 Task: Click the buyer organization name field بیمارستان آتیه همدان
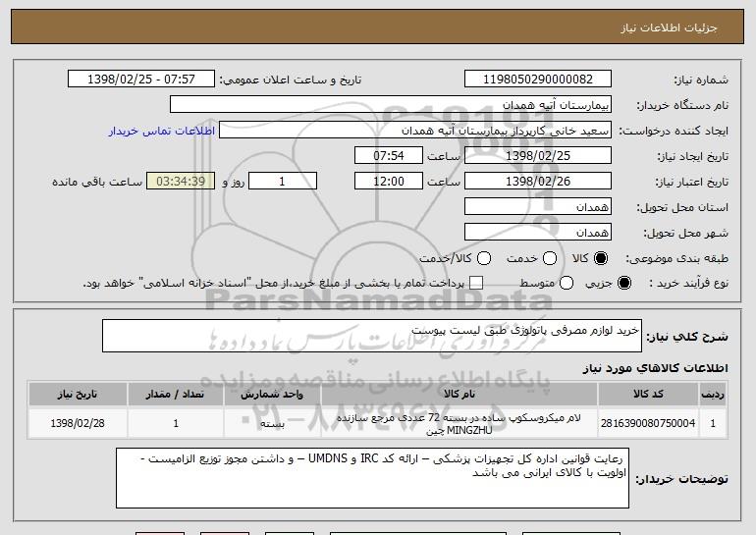(391, 105)
